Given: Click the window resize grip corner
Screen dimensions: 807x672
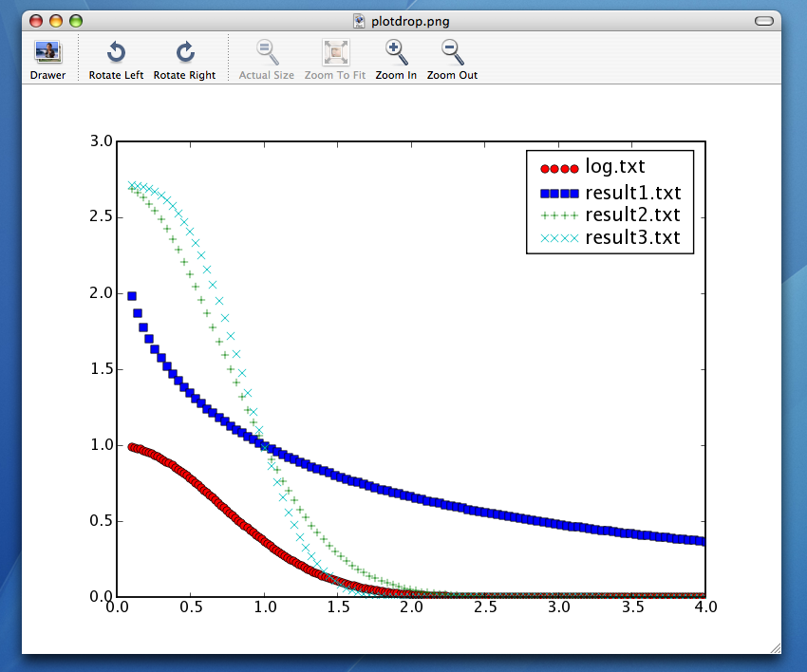Looking at the screenshot, I should click(x=775, y=647).
